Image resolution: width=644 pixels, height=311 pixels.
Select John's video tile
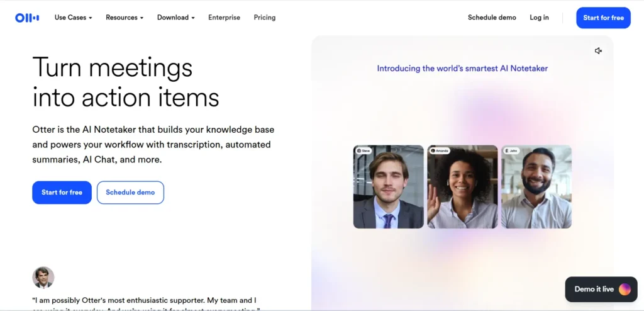536,187
